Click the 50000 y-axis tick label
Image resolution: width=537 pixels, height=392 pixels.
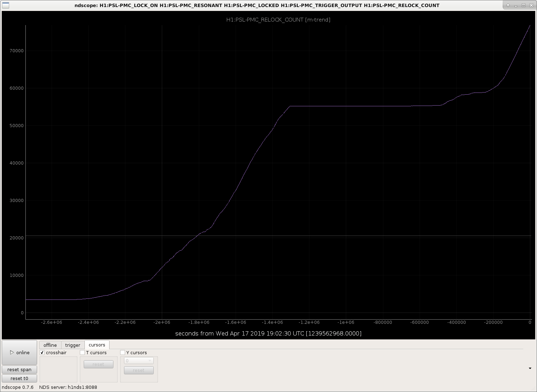17,126
